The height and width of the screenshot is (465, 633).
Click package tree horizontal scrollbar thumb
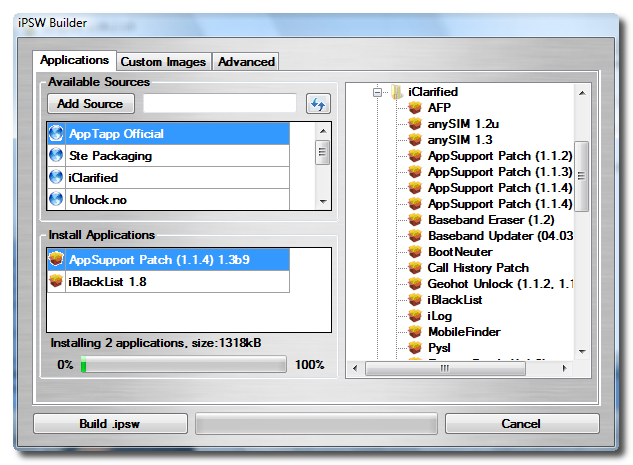(x=445, y=368)
